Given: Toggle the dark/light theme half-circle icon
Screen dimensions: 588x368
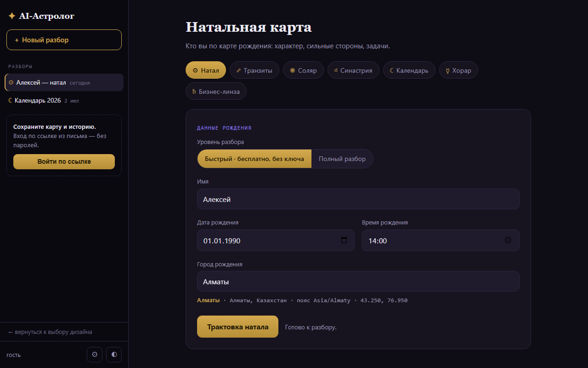Looking at the screenshot, I should (114, 355).
